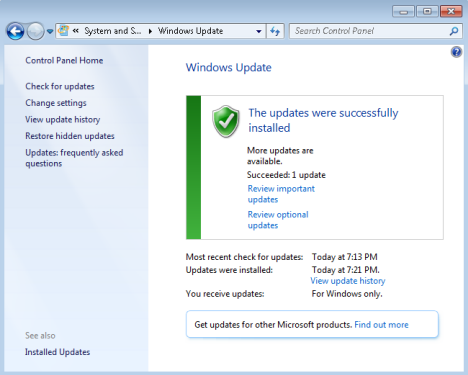The width and height of the screenshot is (468, 375).
Task: Open Find out more link
Action: point(381,325)
